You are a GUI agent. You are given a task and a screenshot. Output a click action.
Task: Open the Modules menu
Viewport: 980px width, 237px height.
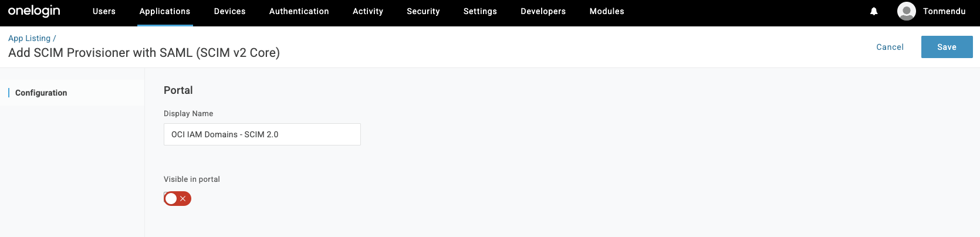pos(607,11)
